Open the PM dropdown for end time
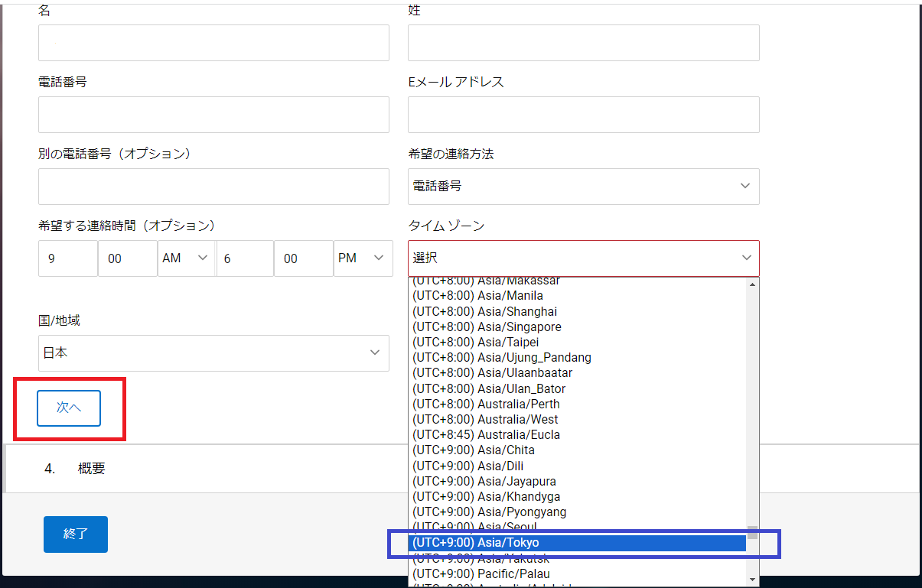Viewport: 922px width, 588px height. click(x=363, y=258)
